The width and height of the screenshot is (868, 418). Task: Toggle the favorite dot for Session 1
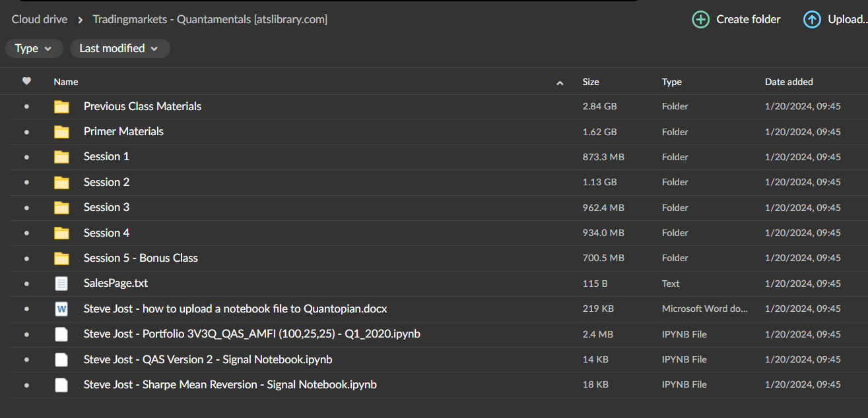[26, 157]
